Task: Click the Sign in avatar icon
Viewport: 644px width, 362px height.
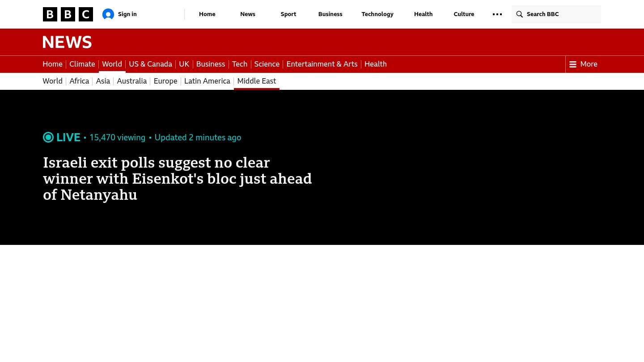Action: pyautogui.click(x=108, y=14)
